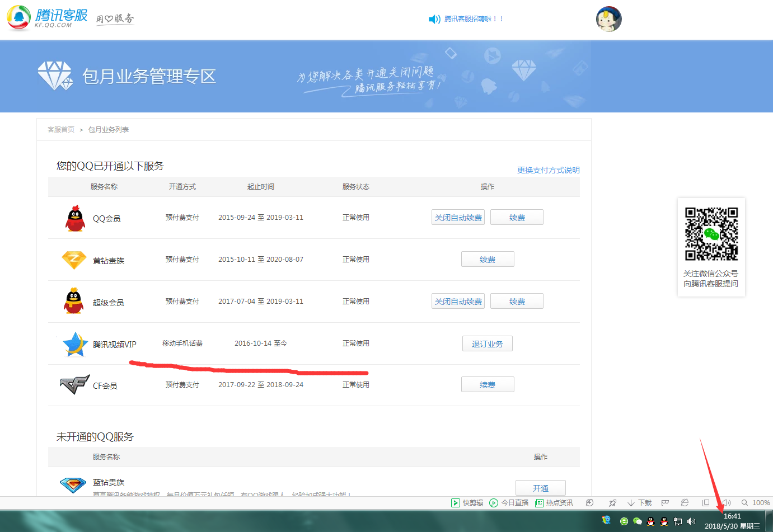Click the 蓝钻贵族 blue diamond icon
Viewport: 773px width, 532px height.
[73, 485]
